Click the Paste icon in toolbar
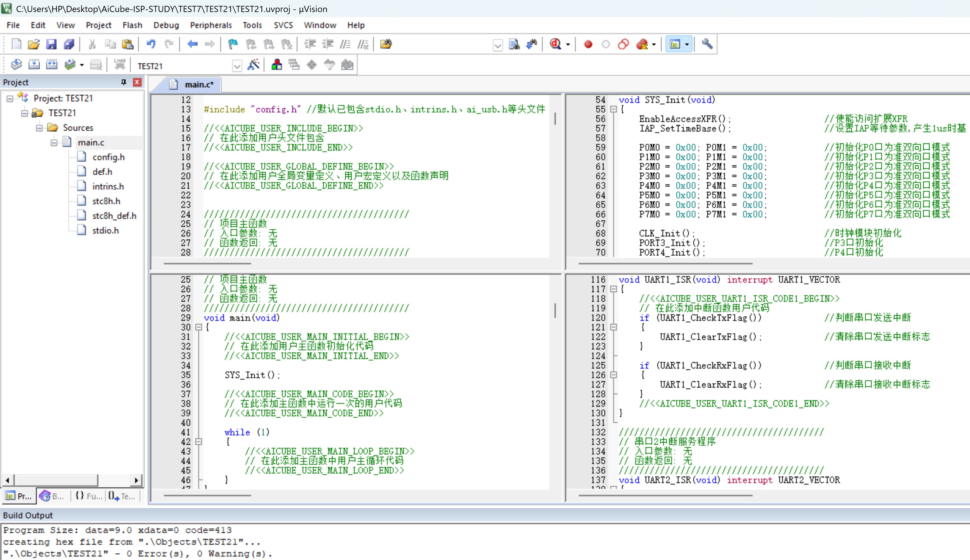 click(127, 44)
